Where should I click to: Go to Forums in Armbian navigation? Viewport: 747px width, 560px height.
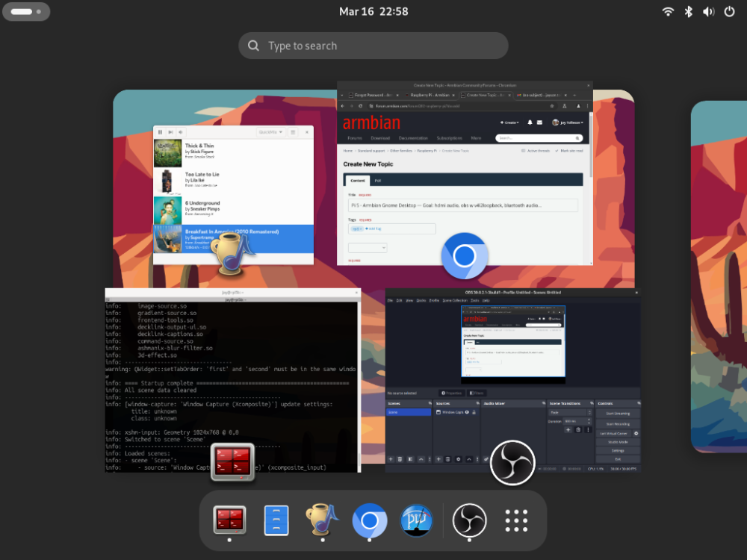pos(354,138)
